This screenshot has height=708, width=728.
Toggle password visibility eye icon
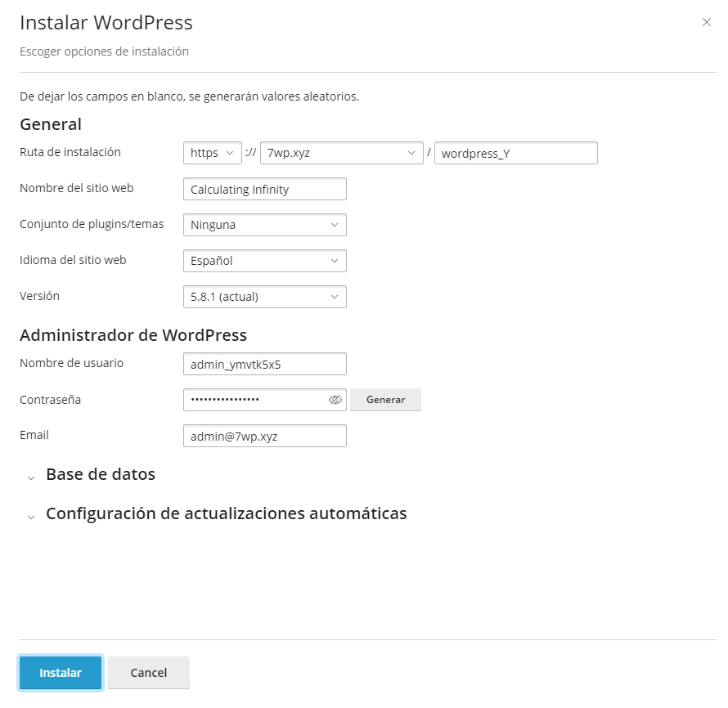pyautogui.click(x=335, y=400)
